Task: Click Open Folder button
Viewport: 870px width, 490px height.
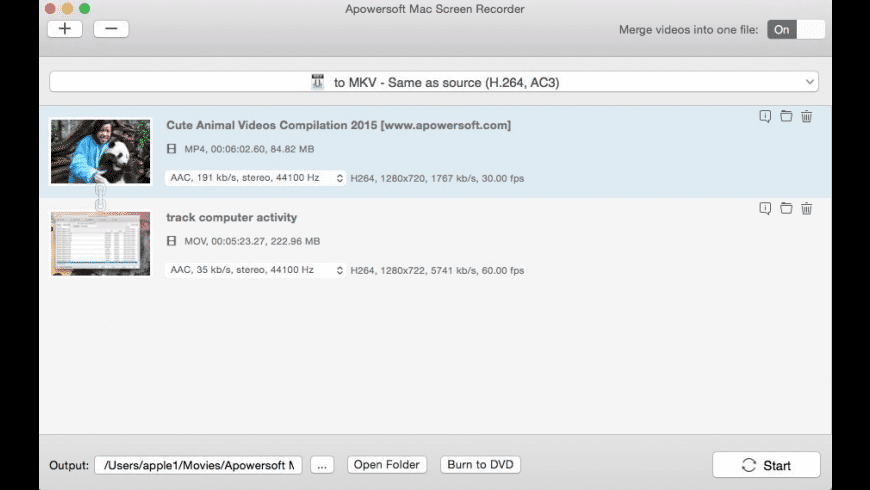Action: (387, 464)
